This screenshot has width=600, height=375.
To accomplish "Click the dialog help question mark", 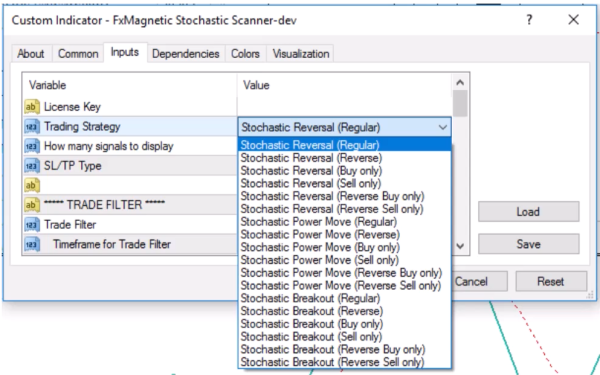I will (529, 20).
